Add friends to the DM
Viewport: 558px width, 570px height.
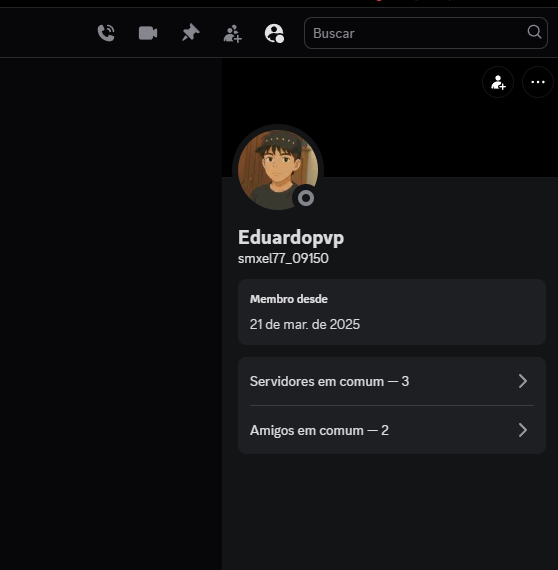pyautogui.click(x=232, y=33)
